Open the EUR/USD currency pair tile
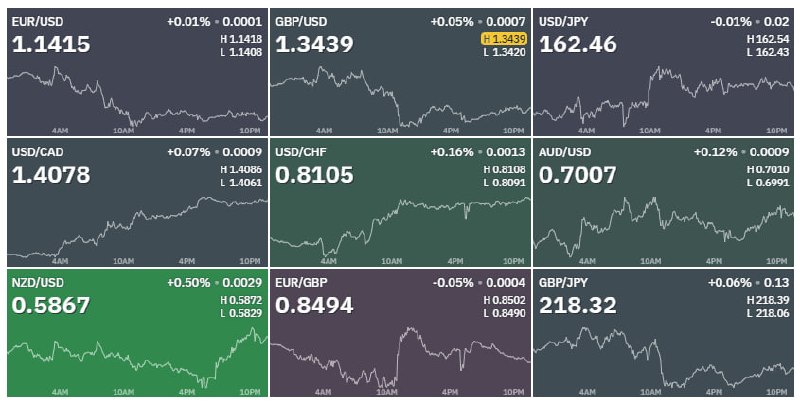This screenshot has height=404, width=800. coord(137,72)
